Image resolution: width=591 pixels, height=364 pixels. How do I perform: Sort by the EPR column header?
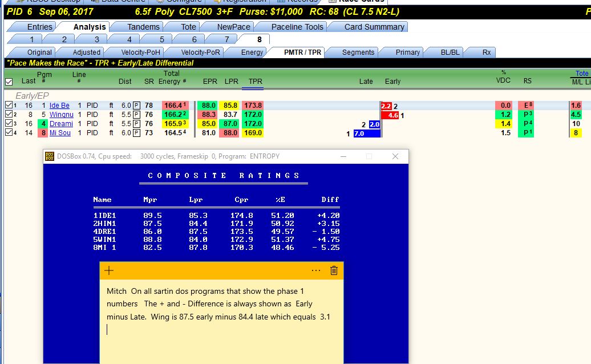point(210,82)
